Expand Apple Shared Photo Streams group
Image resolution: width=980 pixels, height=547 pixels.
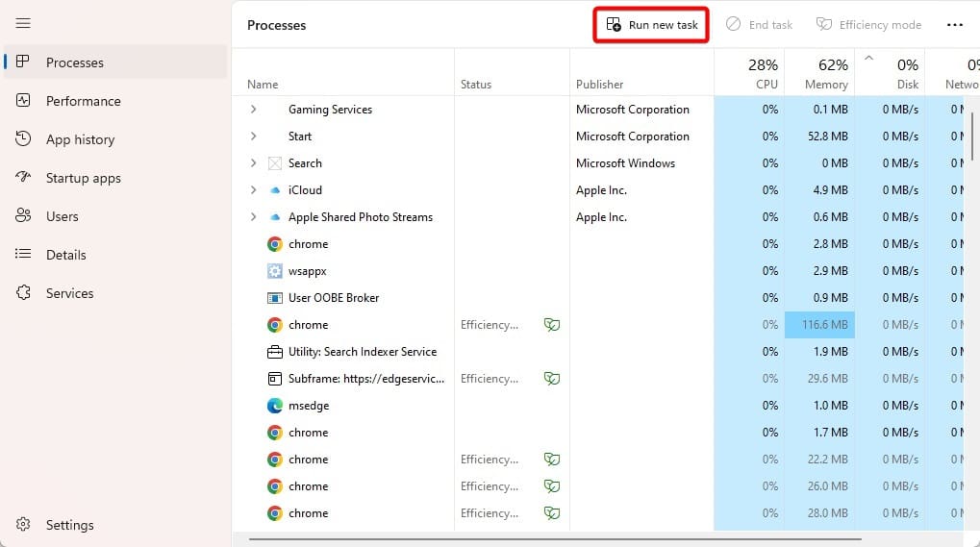254,217
